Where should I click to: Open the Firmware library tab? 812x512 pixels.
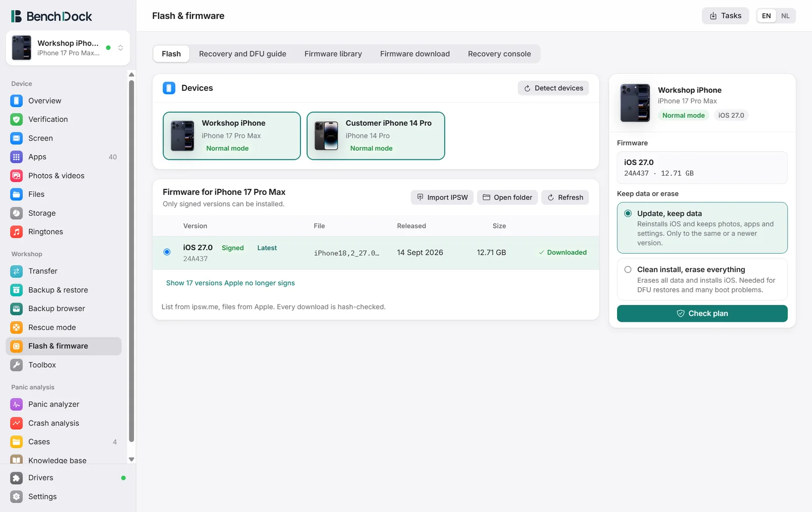click(333, 54)
